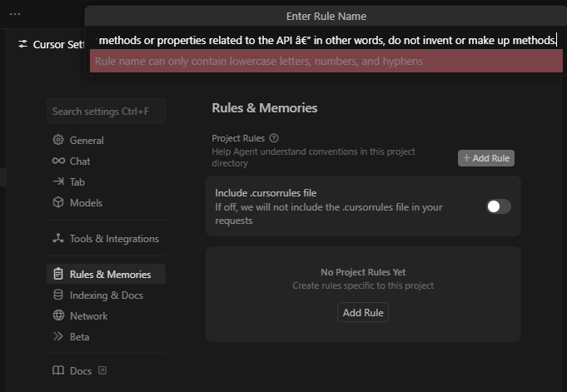Click the Cursor Settings tab icon
This screenshot has width=567, height=392.
point(22,44)
